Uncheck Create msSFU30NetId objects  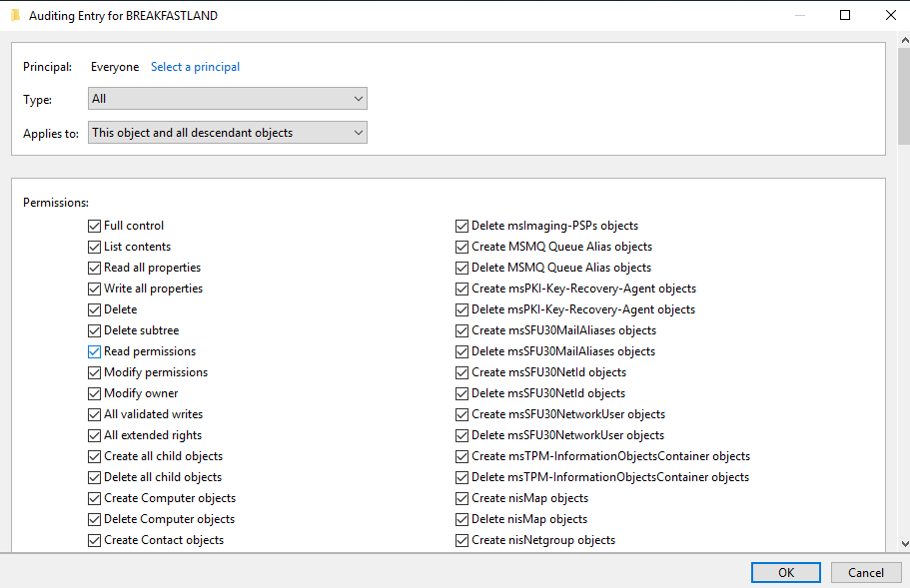(x=462, y=372)
